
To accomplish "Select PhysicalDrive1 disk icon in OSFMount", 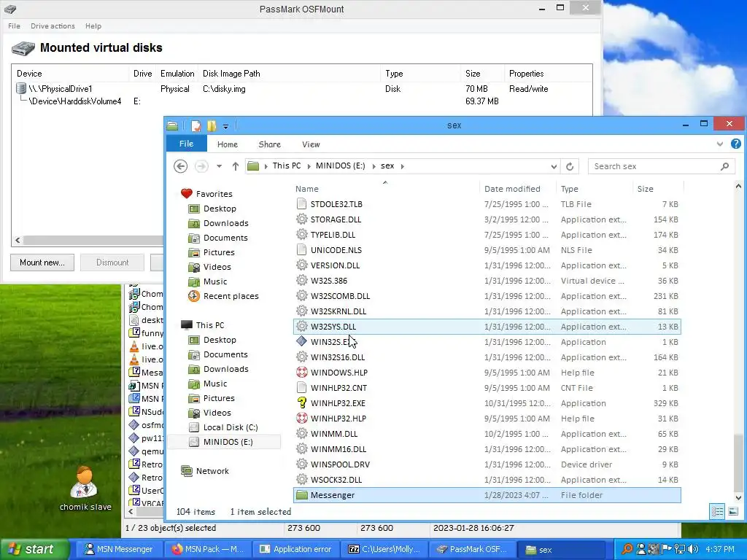I will pyautogui.click(x=21, y=88).
